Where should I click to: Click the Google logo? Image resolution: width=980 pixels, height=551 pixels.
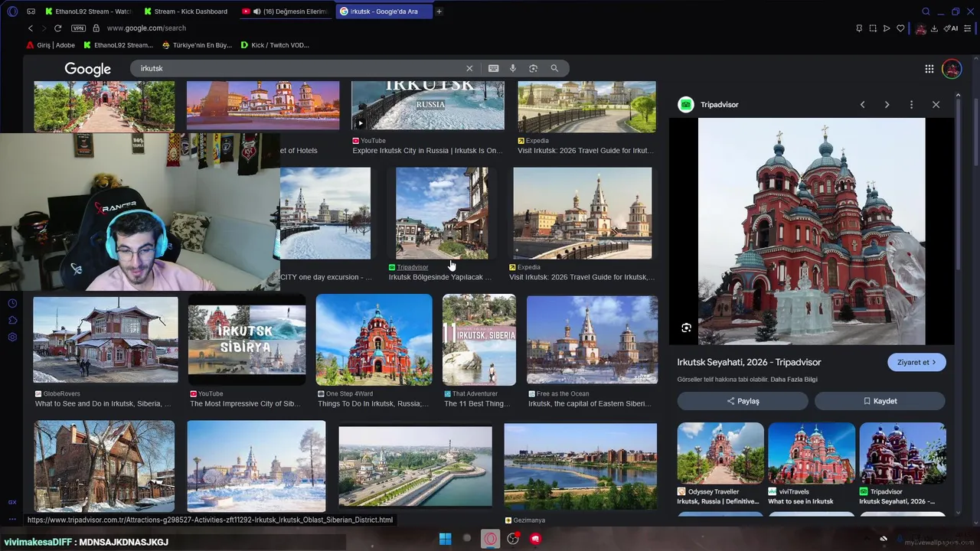click(x=87, y=69)
